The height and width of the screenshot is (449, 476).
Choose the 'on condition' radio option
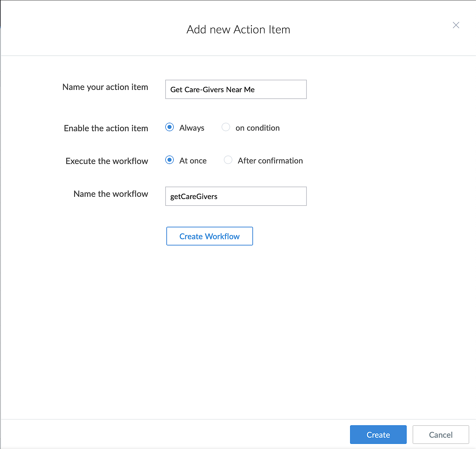[x=226, y=127]
